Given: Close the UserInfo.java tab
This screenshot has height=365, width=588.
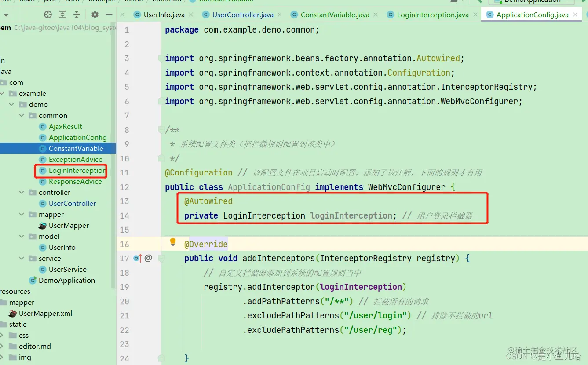Looking at the screenshot, I should (192, 15).
